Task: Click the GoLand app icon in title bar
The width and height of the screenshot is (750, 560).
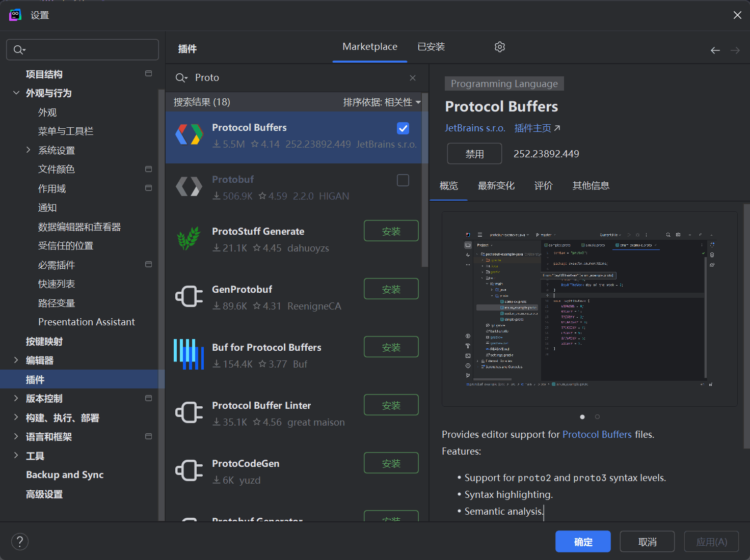Action: point(15,15)
